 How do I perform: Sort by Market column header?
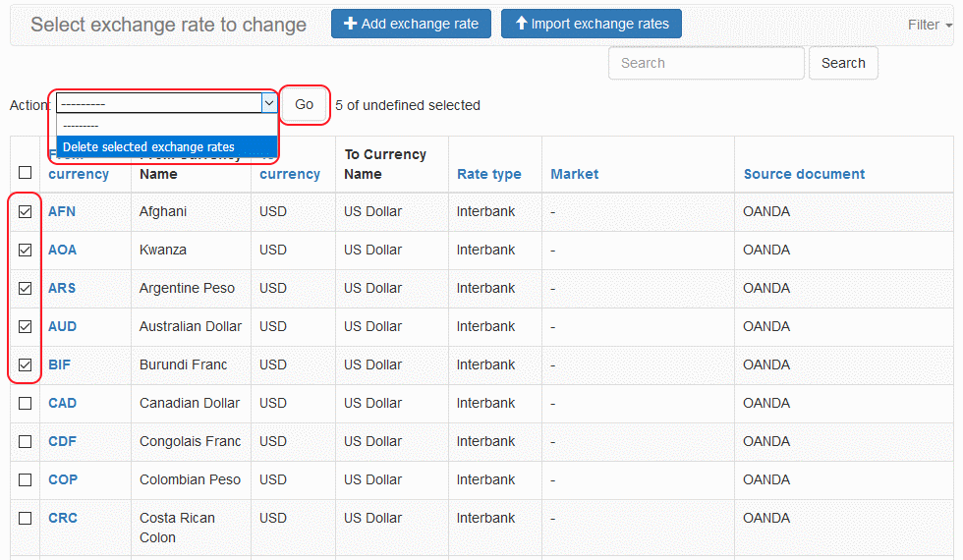[x=574, y=174]
